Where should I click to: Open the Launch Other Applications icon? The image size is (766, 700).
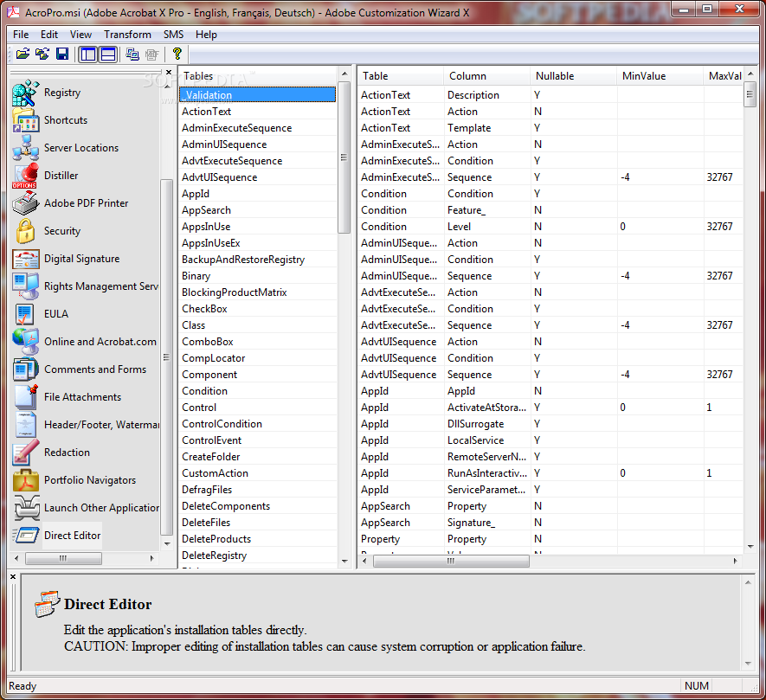pyautogui.click(x=25, y=508)
